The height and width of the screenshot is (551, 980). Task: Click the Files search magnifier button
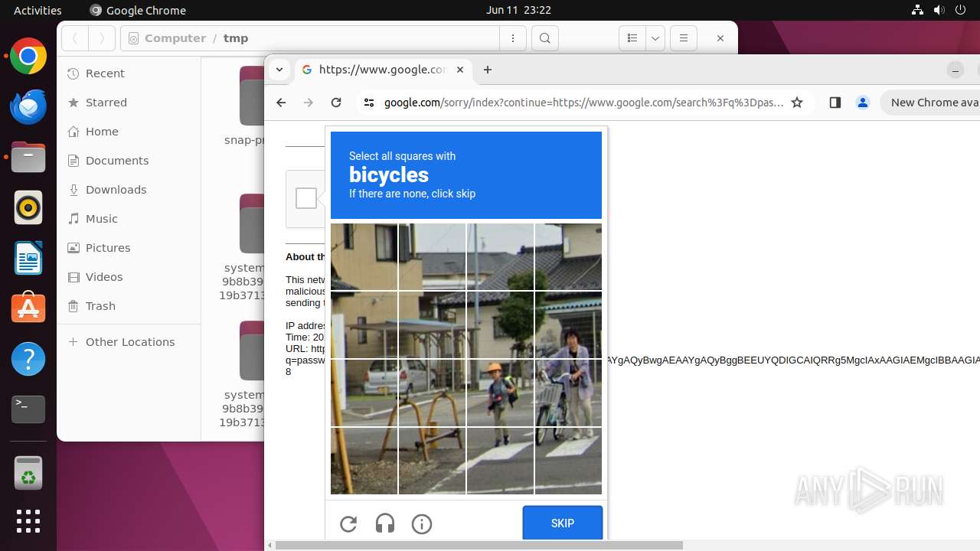click(x=544, y=38)
